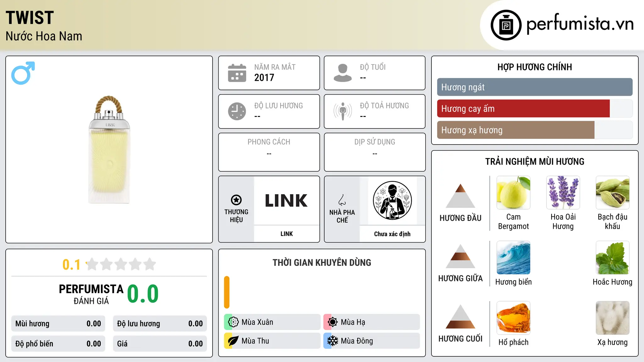This screenshot has width=644, height=362.
Task: Select the Mùa Thu season label
Action: tap(255, 341)
